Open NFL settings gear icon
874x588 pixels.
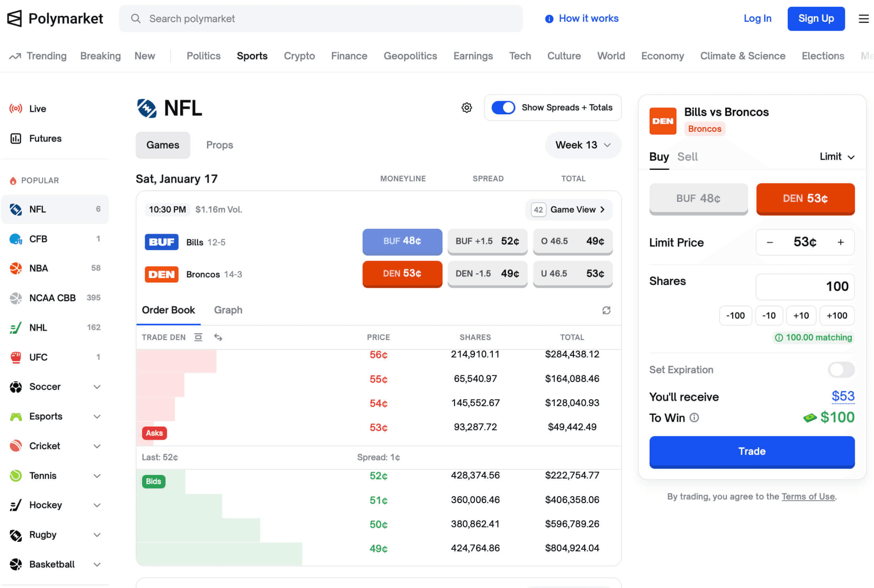467,108
